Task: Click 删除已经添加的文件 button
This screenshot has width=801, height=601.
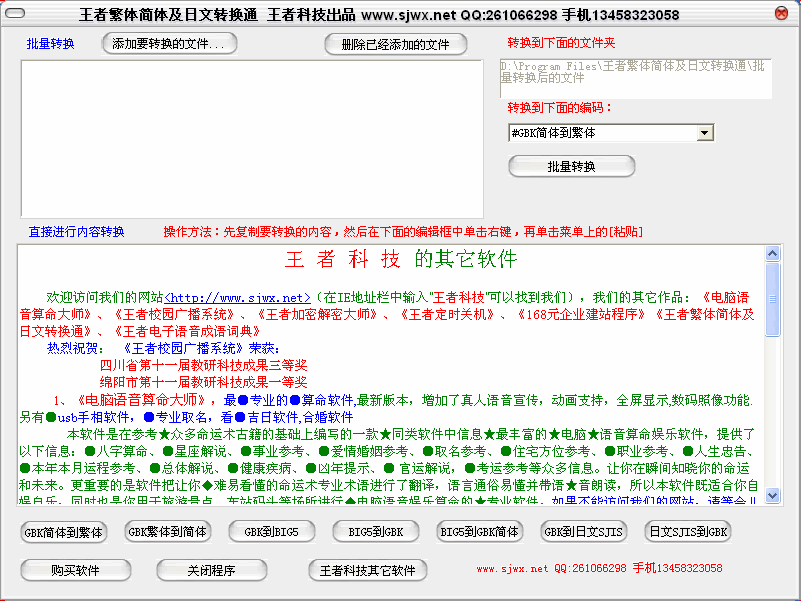Action: click(x=396, y=44)
